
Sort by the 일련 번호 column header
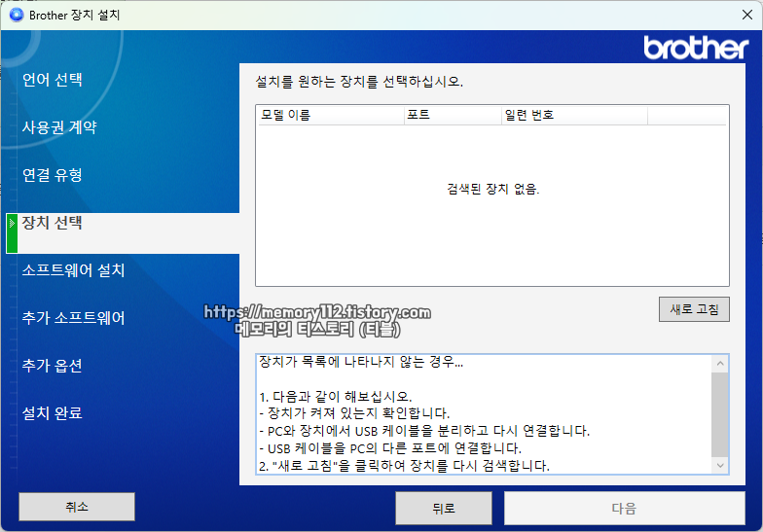[574, 115]
